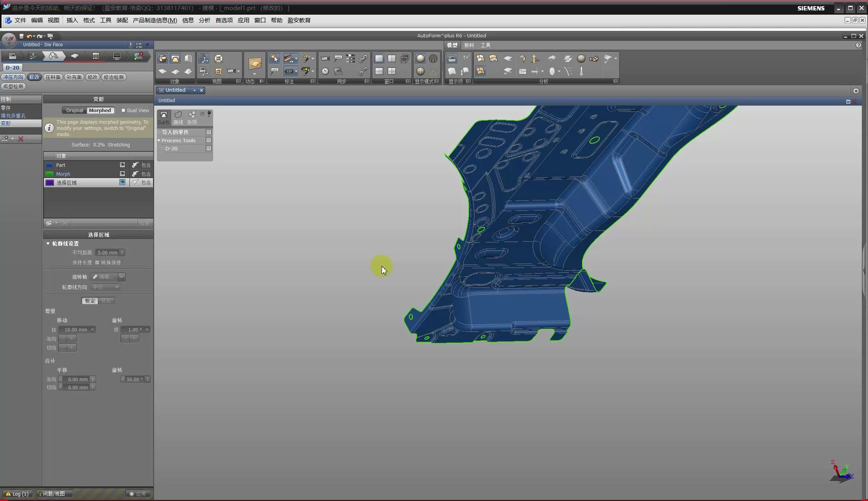Screen dimensions: 868x501
Task: Click the clock icon in 同步 group
Action: pyautogui.click(x=325, y=71)
